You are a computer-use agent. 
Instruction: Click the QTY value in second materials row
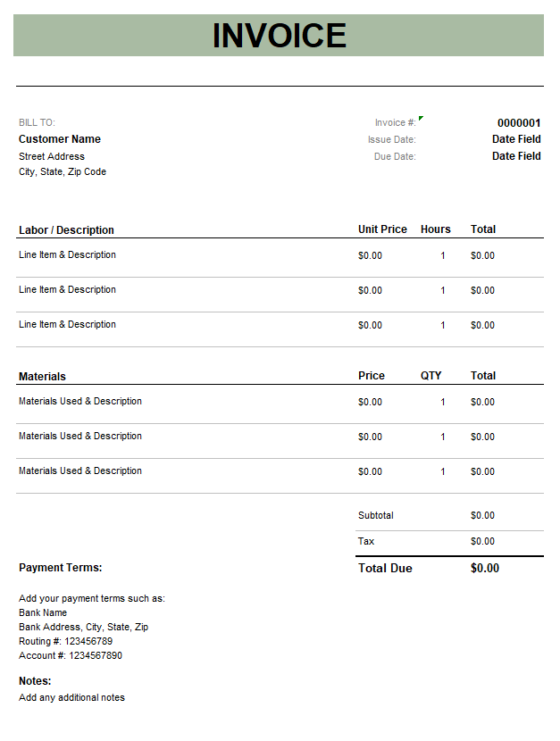click(x=442, y=437)
